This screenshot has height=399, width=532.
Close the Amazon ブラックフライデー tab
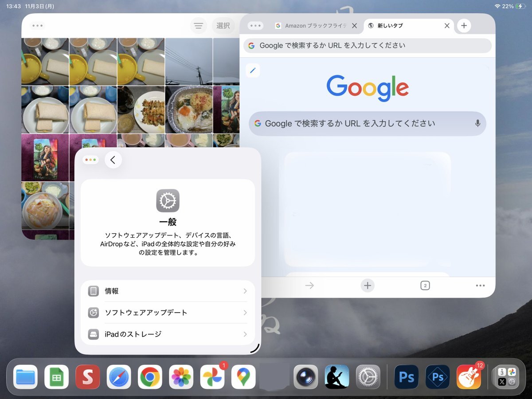click(x=354, y=26)
